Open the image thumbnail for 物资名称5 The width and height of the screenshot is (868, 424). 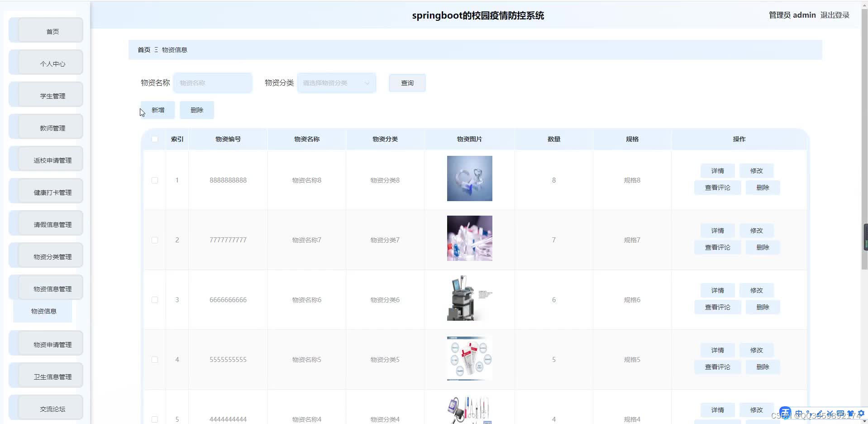pos(470,358)
